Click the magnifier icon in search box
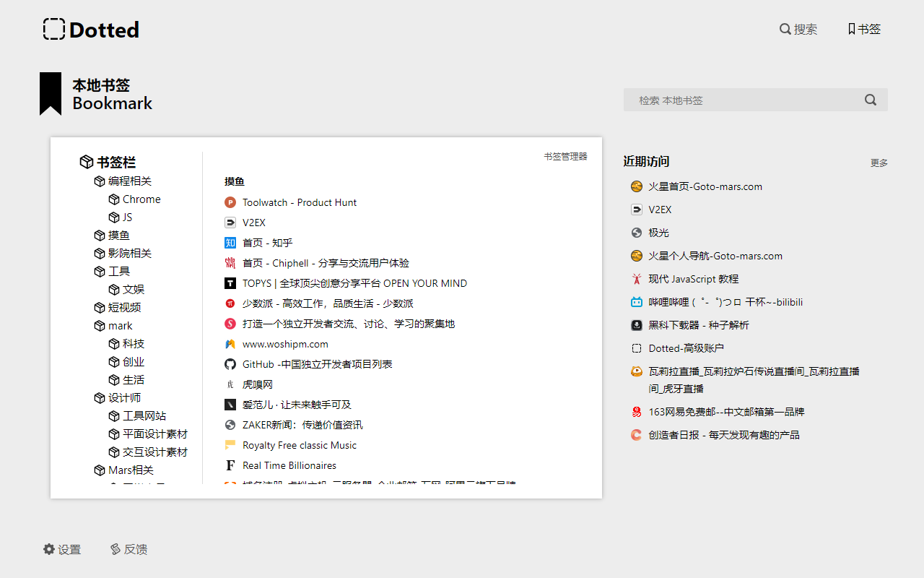This screenshot has height=578, width=924. click(870, 100)
